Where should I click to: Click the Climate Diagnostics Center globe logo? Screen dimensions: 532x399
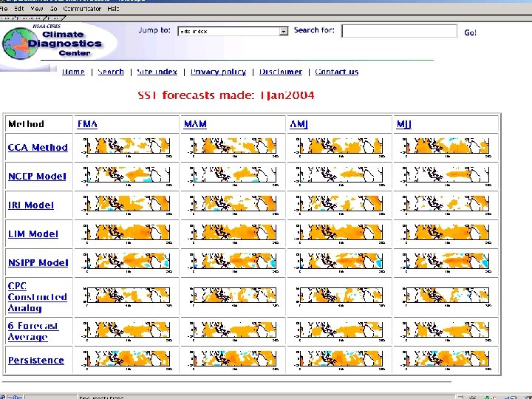[21, 44]
